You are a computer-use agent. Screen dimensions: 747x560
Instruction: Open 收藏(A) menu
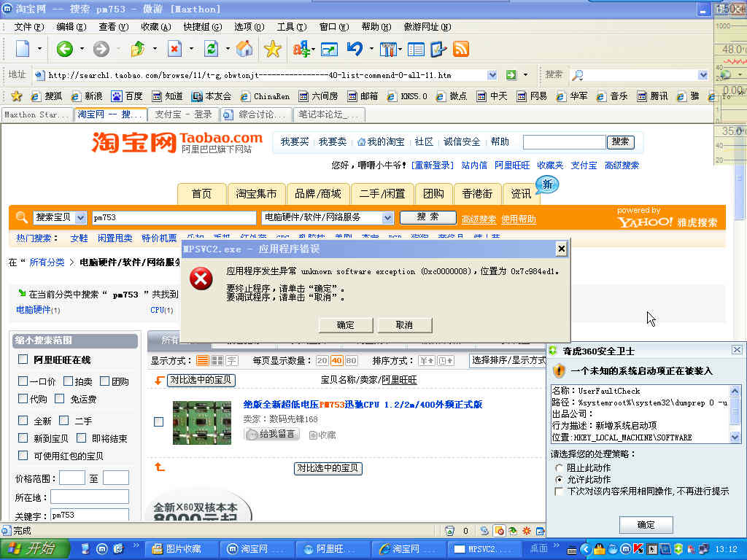click(x=156, y=27)
